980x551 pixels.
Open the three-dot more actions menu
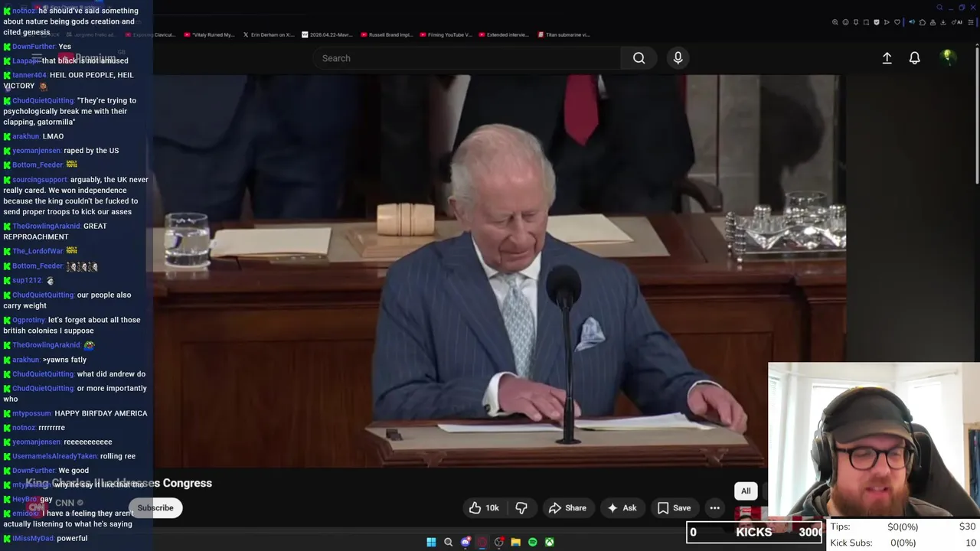[714, 508]
